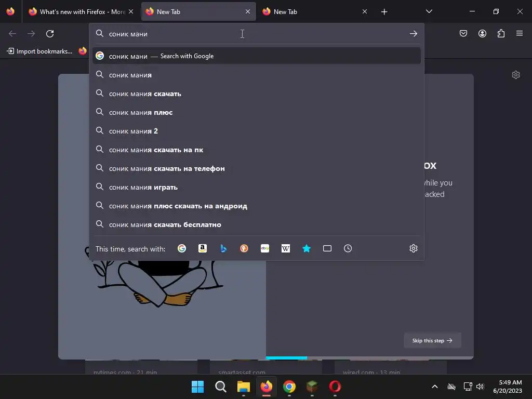Close the active New Tab

point(248,11)
